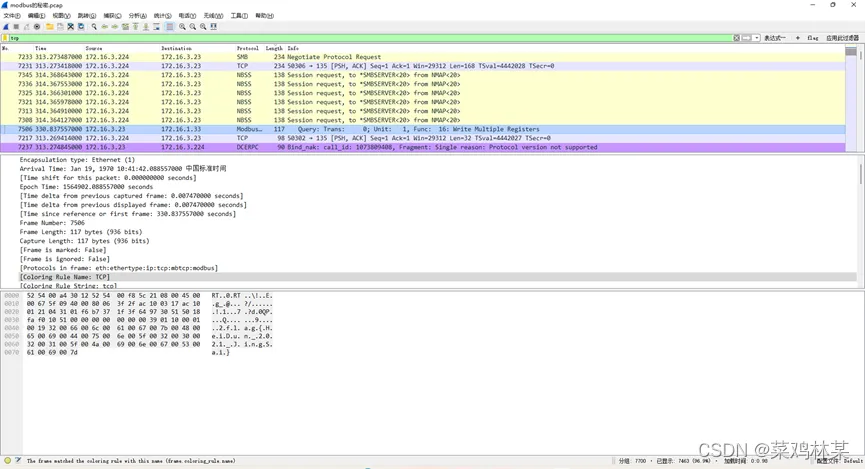Click the start capture shark fin icon
The height and width of the screenshot is (469, 865).
pos(6,27)
